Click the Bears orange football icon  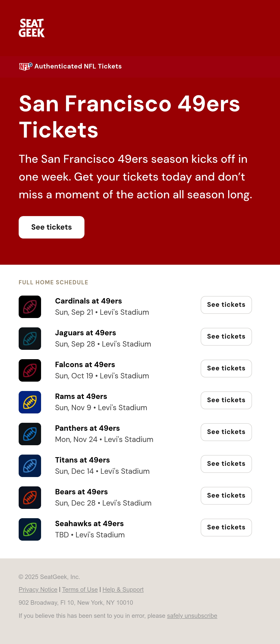point(30,497)
